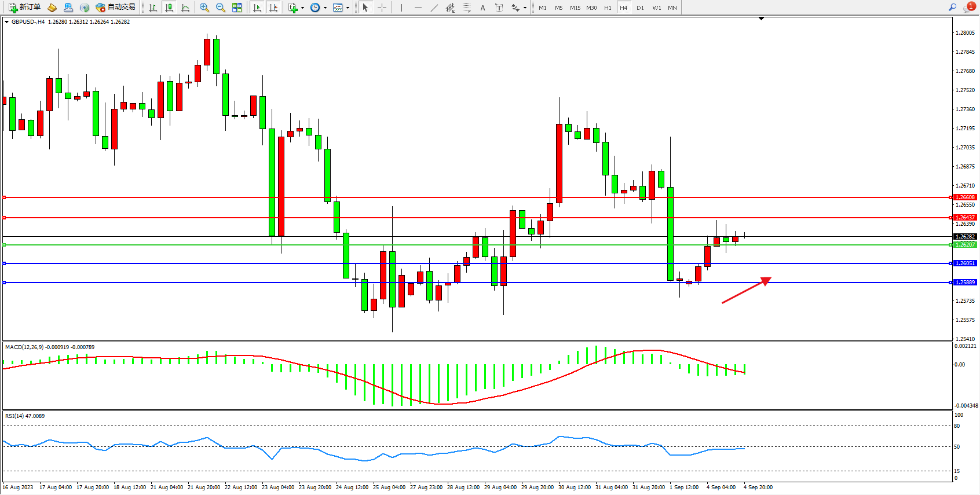Click the tile windows icon
Screen dimensions: 980x495
coord(237,8)
